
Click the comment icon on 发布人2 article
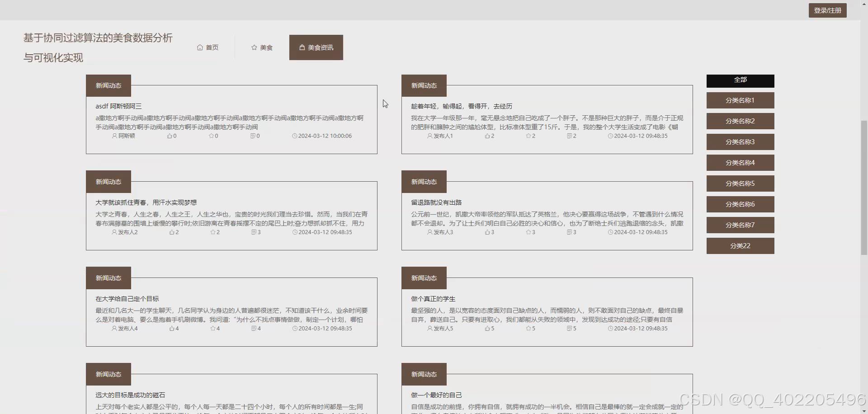coord(254,232)
